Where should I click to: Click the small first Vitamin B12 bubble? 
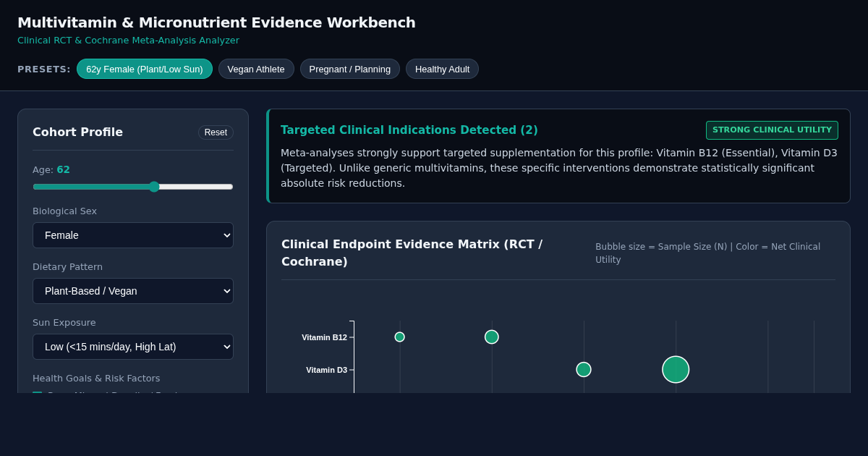coord(399,337)
